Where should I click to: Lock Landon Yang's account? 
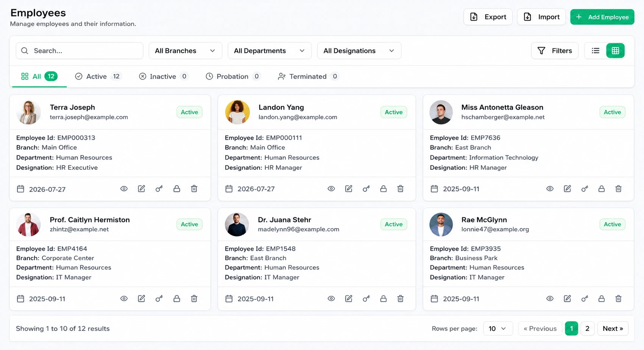[384, 189]
